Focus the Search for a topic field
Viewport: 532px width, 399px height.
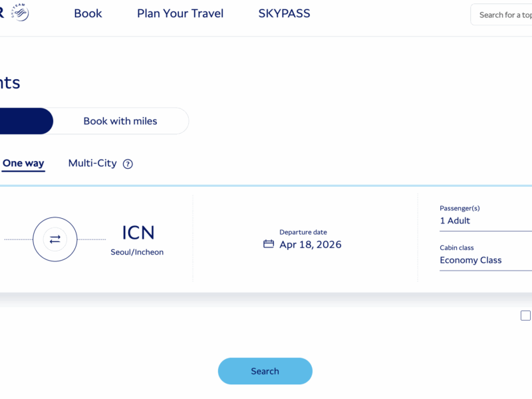click(x=504, y=15)
